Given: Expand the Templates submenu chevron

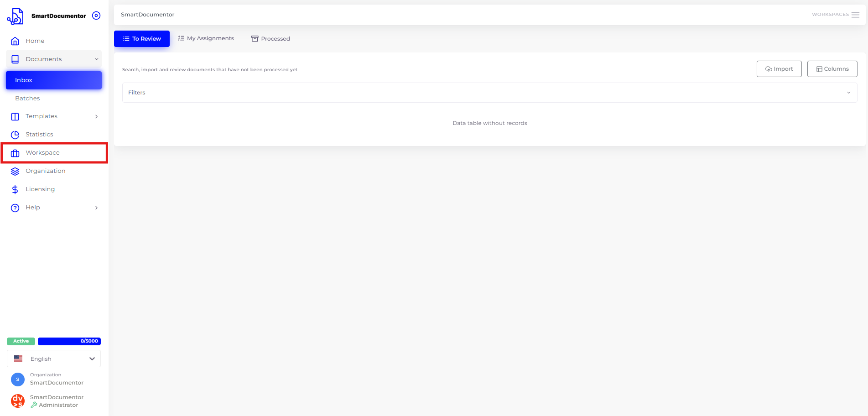Looking at the screenshot, I should click(96, 116).
